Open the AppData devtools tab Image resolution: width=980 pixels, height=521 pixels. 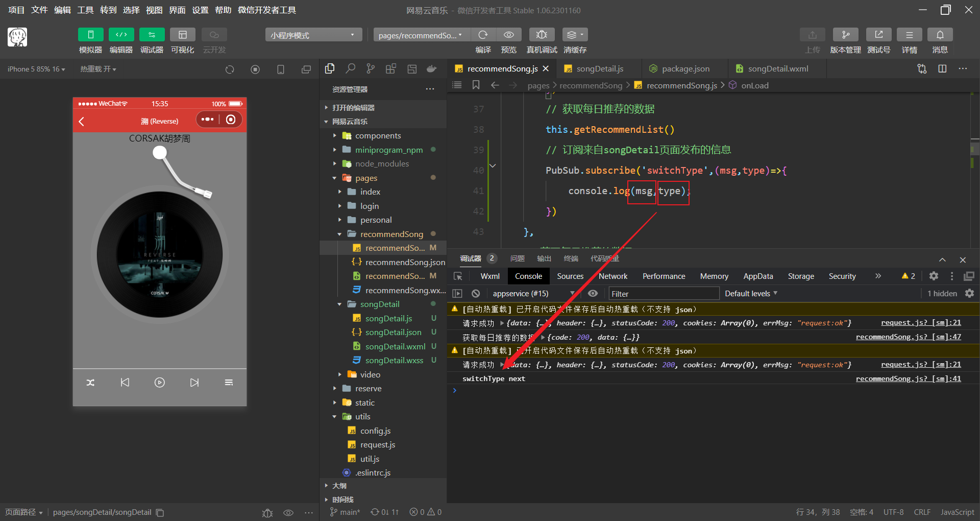758,276
